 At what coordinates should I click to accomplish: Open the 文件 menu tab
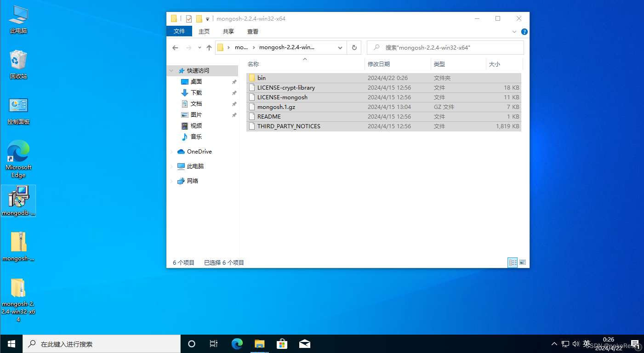point(179,31)
